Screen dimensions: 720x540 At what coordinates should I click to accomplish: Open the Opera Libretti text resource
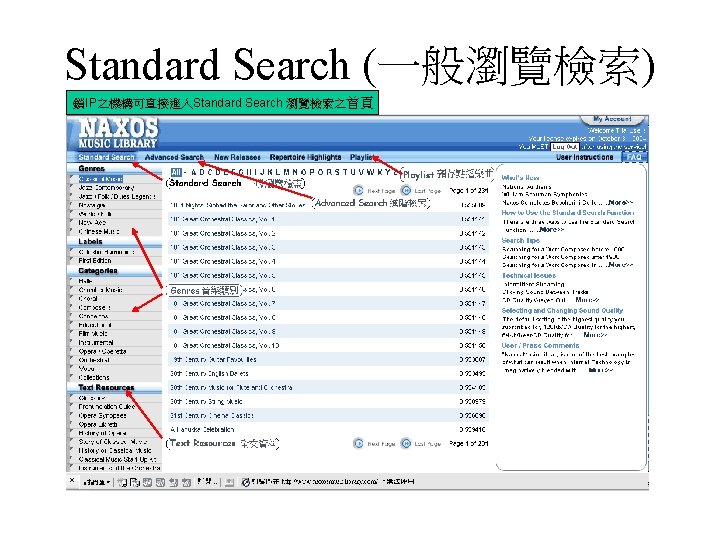click(98, 424)
